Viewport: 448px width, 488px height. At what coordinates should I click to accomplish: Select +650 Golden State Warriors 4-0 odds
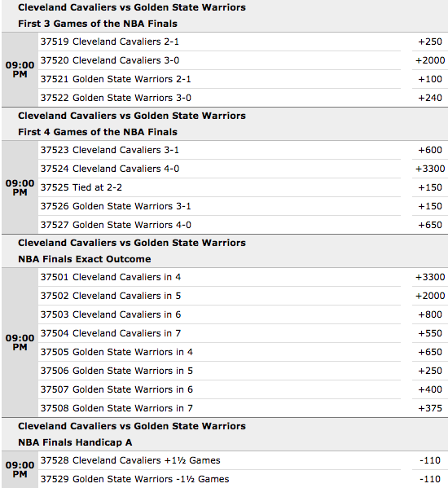pyautogui.click(x=430, y=225)
